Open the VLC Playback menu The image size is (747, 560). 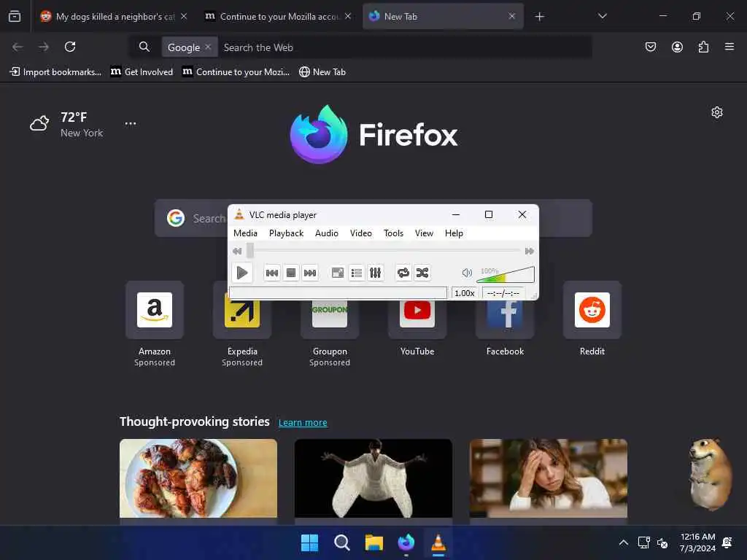coord(286,233)
